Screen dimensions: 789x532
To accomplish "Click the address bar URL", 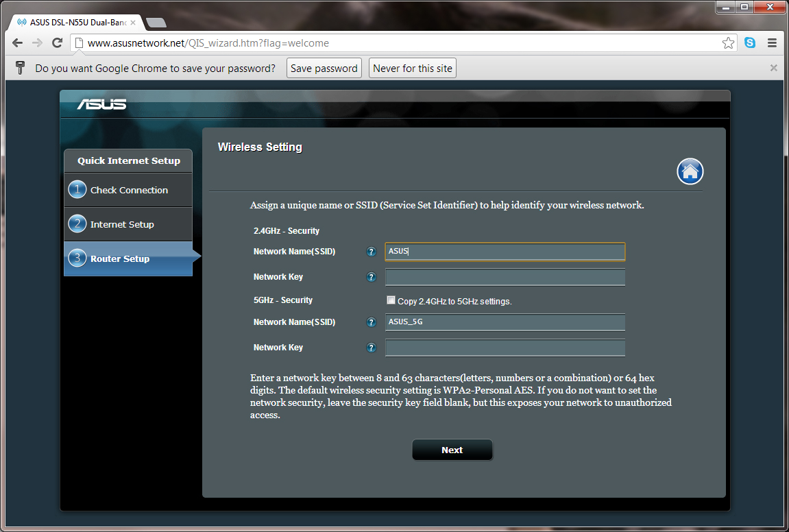I will pos(208,43).
